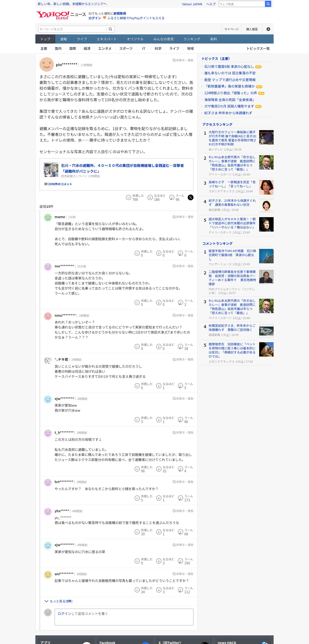Click the ウェブ検索 input field

click(242, 4)
